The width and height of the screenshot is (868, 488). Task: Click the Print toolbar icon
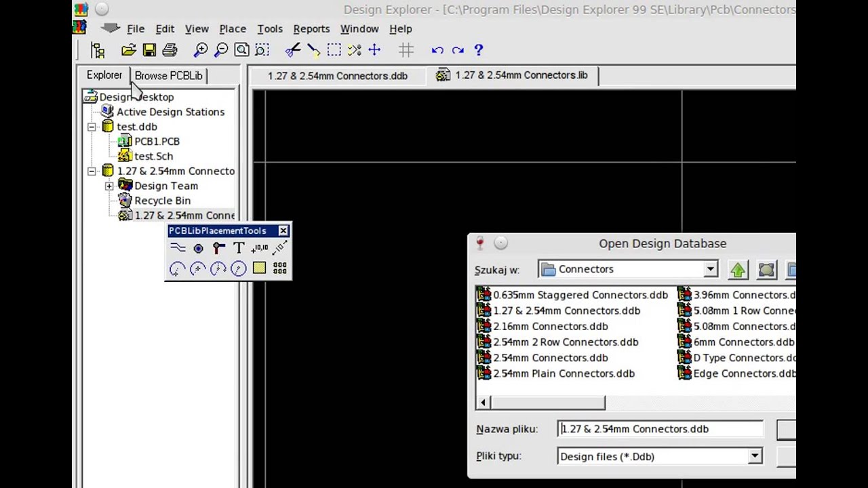point(170,50)
